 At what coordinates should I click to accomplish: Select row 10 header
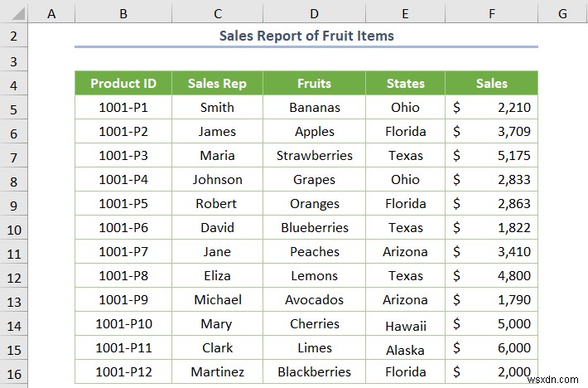point(14,228)
